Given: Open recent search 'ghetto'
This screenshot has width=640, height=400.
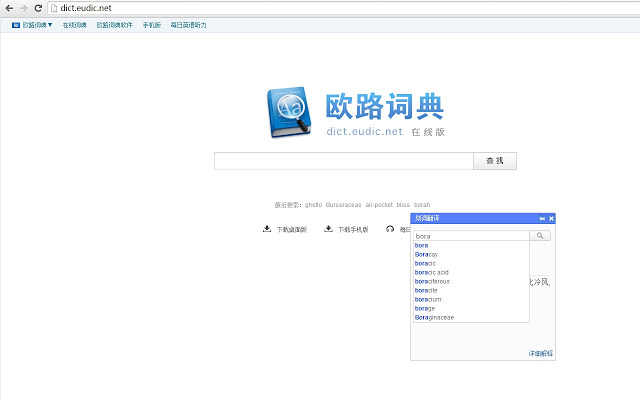Looking at the screenshot, I should click(313, 204).
